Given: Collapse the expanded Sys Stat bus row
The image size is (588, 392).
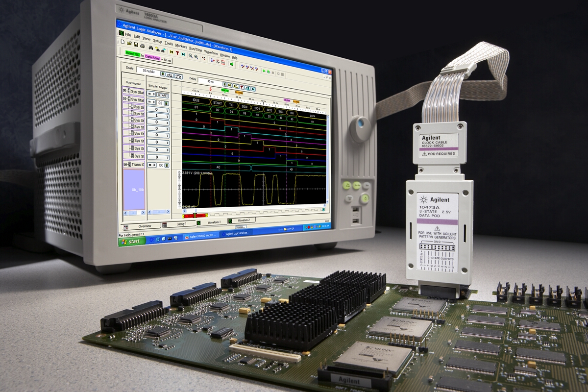Looking at the screenshot, I should (125, 99).
